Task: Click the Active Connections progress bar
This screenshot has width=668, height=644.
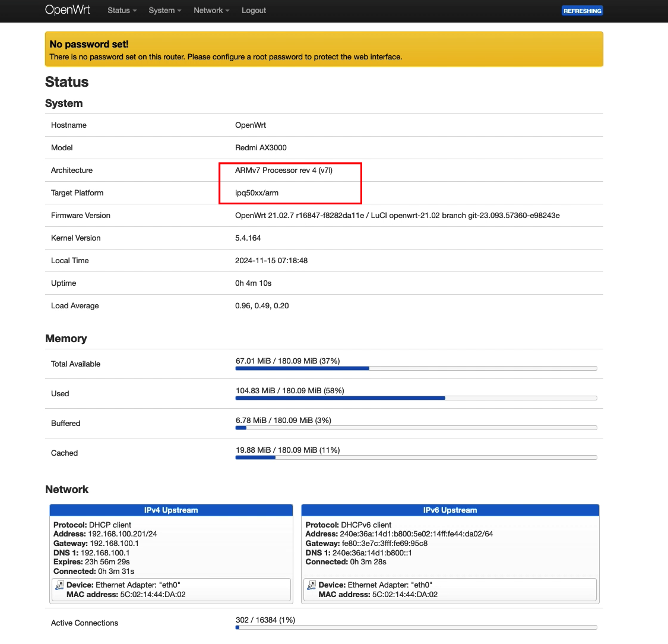Action: (x=416, y=627)
